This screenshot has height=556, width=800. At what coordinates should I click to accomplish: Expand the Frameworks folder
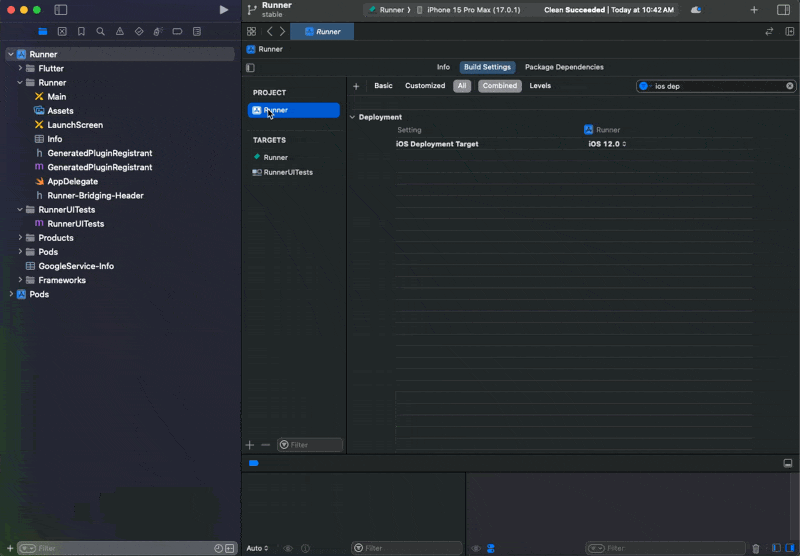[20, 280]
